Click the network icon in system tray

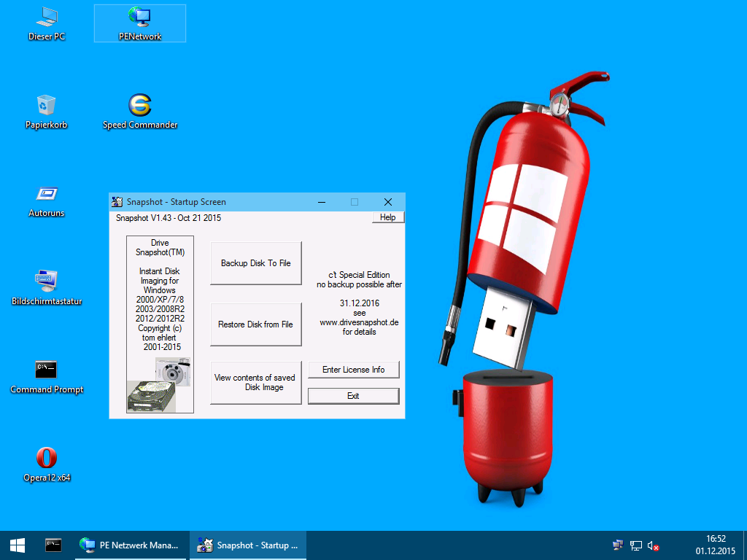[x=635, y=545]
